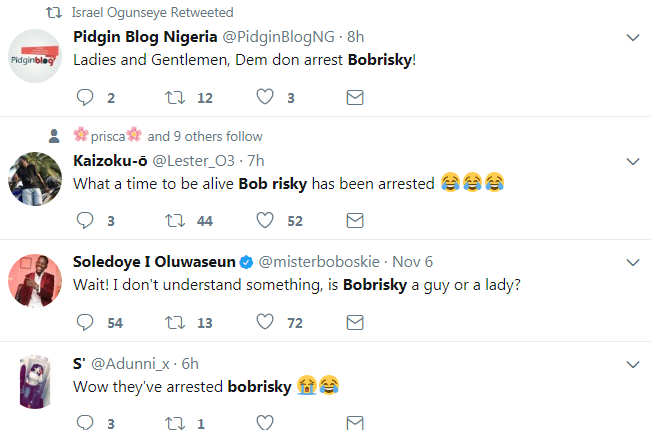Like Soledoye Oluwaseun's tweet
The image size is (651, 430).
coord(265,322)
